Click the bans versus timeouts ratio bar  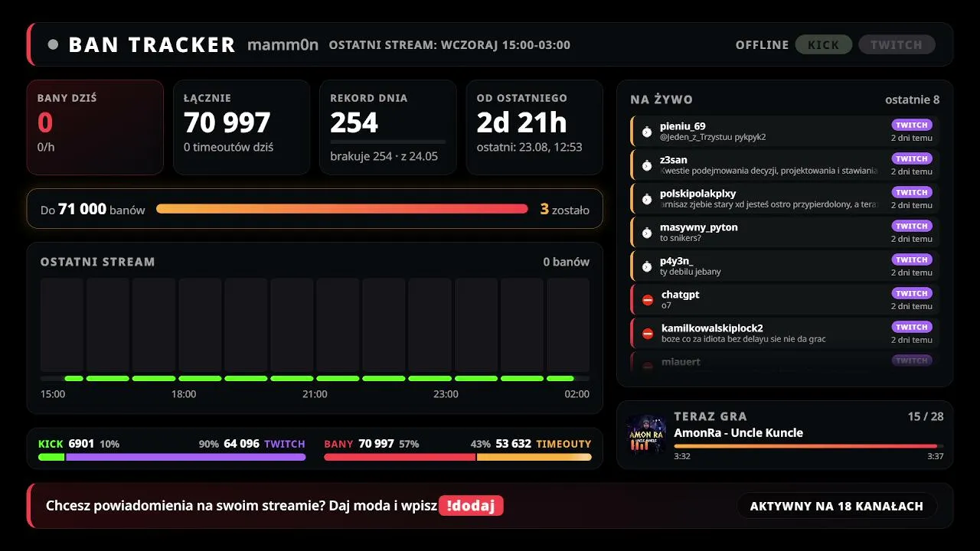458,457
